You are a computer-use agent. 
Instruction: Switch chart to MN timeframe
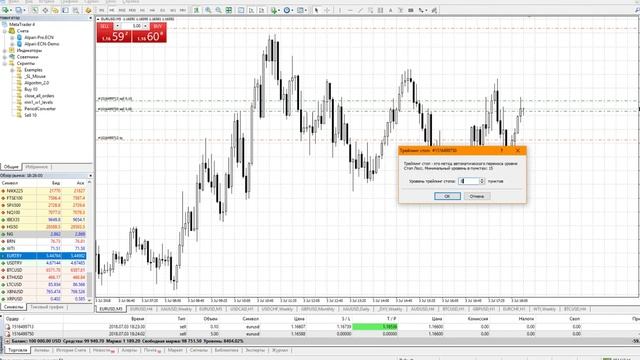coord(183,10)
